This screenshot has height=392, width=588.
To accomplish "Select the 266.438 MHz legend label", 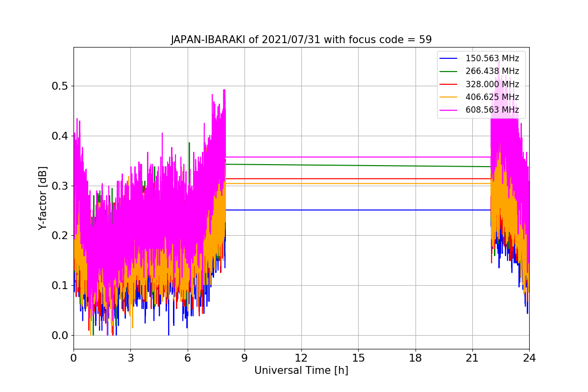I will coord(492,71).
